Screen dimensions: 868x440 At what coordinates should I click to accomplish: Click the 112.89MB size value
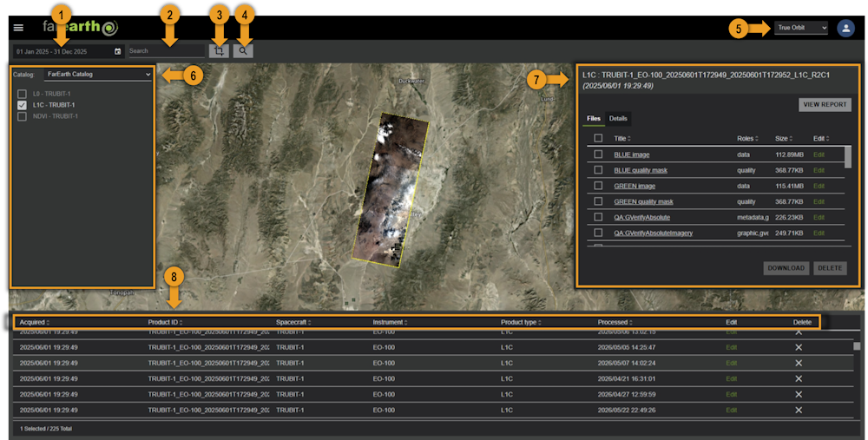[789, 155]
